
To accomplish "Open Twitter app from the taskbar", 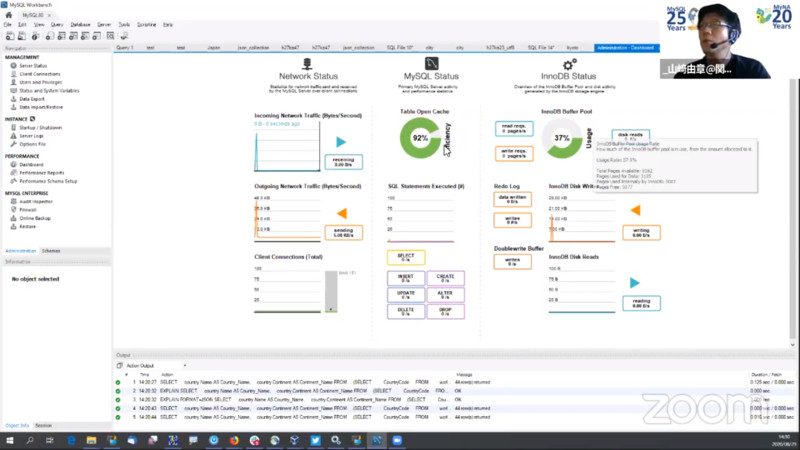I will (315, 440).
